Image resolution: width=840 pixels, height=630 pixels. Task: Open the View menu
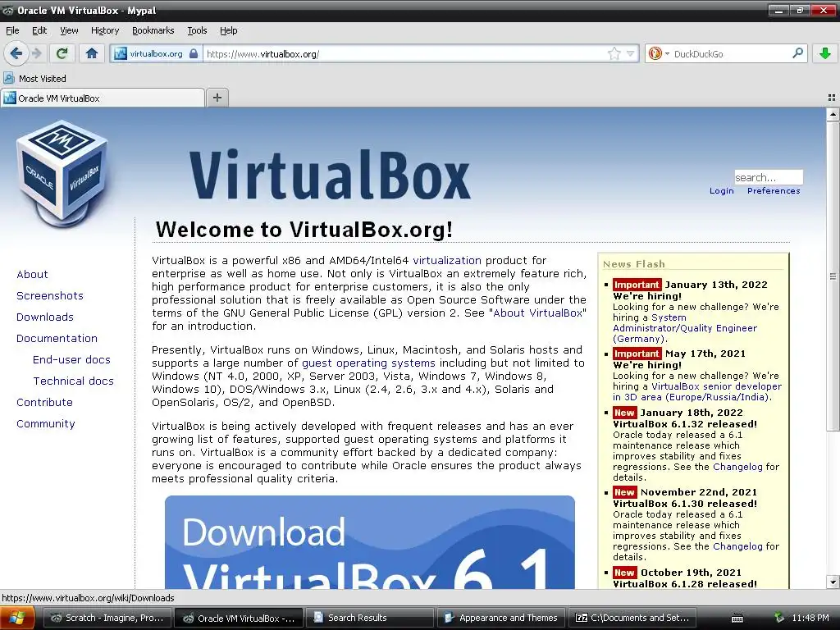pyautogui.click(x=69, y=30)
